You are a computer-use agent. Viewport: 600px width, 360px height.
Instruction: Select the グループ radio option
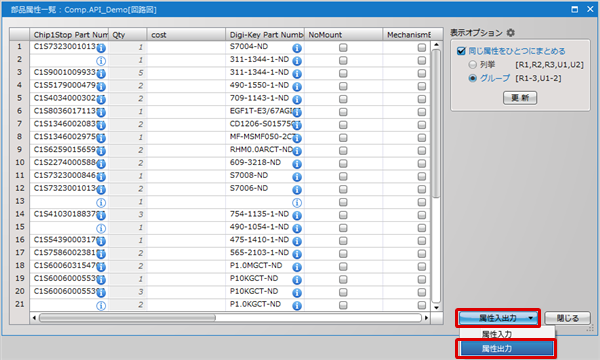(x=473, y=78)
